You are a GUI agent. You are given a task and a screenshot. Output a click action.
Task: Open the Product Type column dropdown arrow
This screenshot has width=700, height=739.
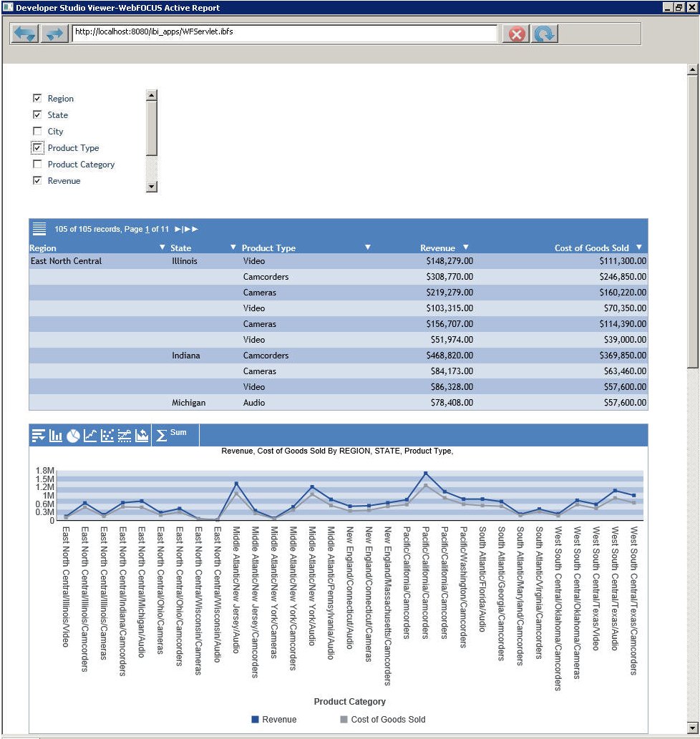[x=368, y=247]
